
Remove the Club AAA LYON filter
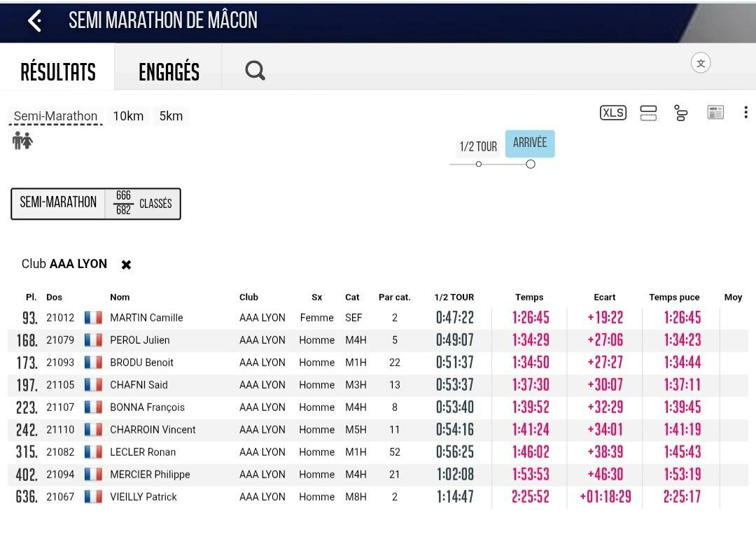point(126,265)
